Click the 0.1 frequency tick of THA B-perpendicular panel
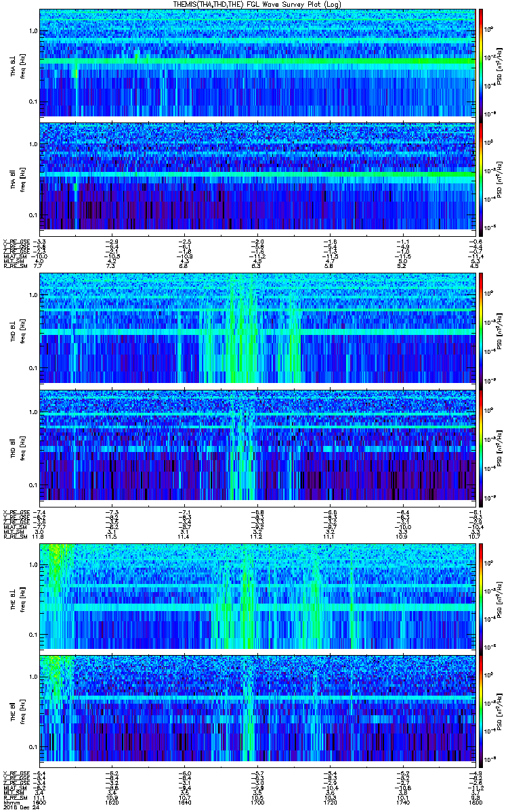Image resolution: width=508 pixels, height=812 pixels. 33,102
